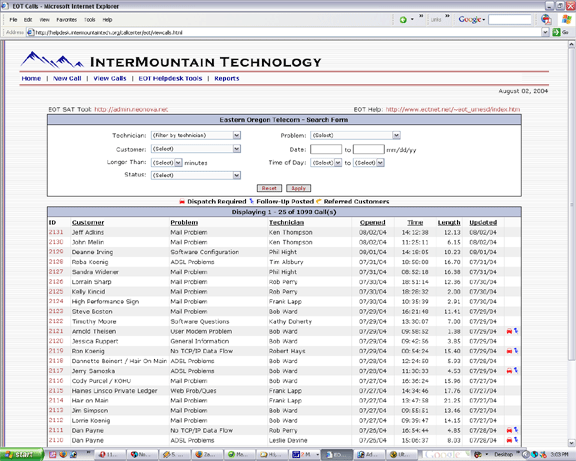Open the Time of Day start dropdown
576x461 pixels.
tap(338, 162)
